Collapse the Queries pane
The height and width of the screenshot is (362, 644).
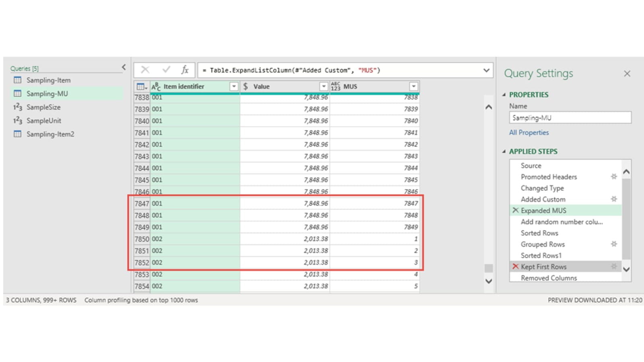click(x=124, y=67)
